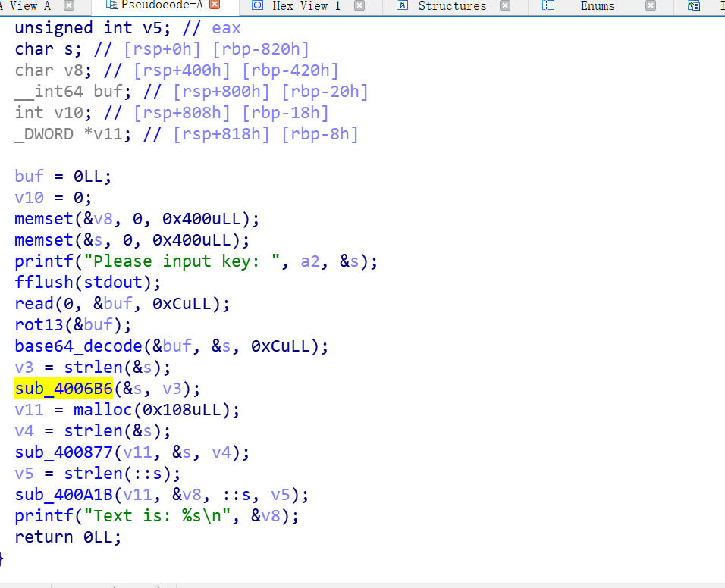Select the highlighted sub_4006B6 function name
The width and height of the screenshot is (725, 588).
pyautogui.click(x=64, y=388)
